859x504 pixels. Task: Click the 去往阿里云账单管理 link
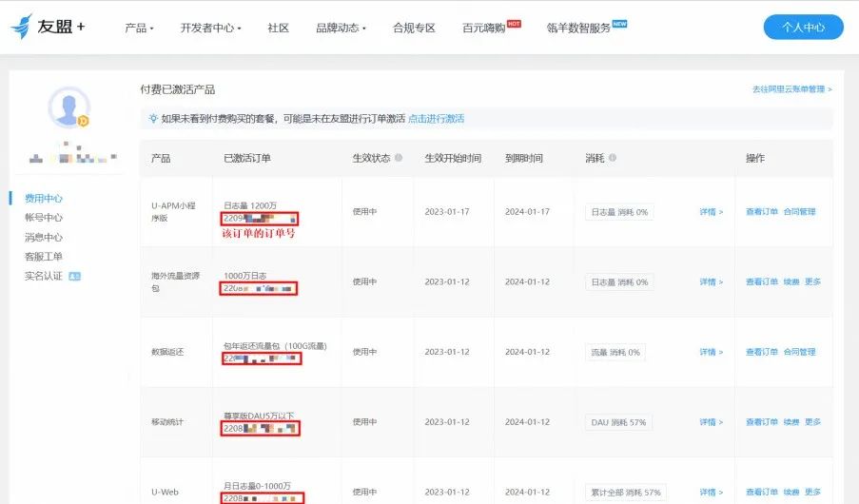[792, 89]
